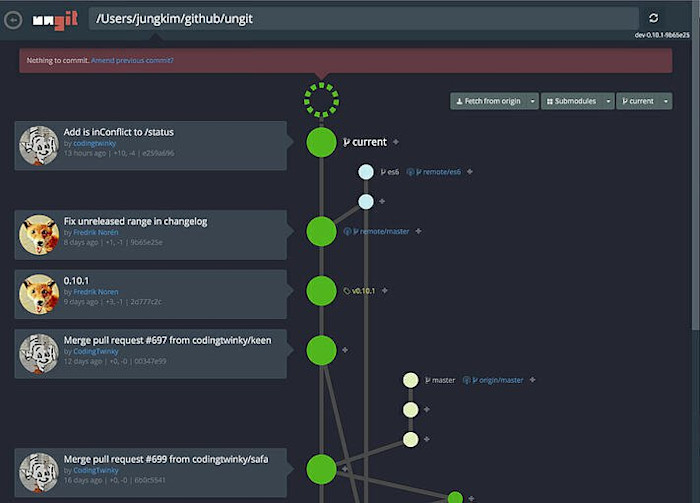Image resolution: width=700 pixels, height=503 pixels.
Task: Click the back arrow icon
Action: click(x=13, y=20)
